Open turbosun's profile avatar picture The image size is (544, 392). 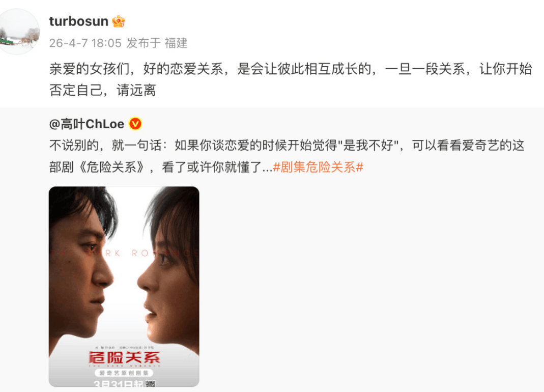[19, 32]
